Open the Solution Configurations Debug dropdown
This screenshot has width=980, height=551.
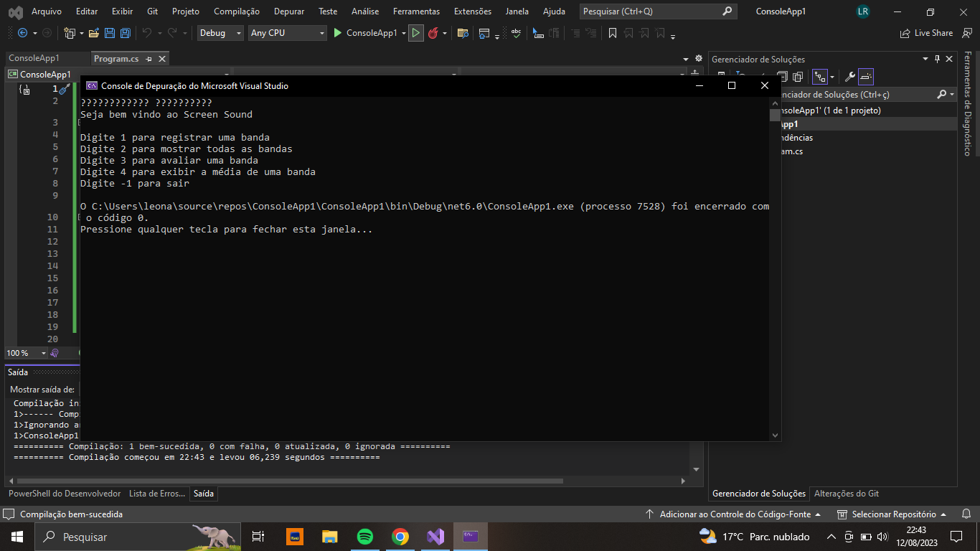(x=220, y=33)
